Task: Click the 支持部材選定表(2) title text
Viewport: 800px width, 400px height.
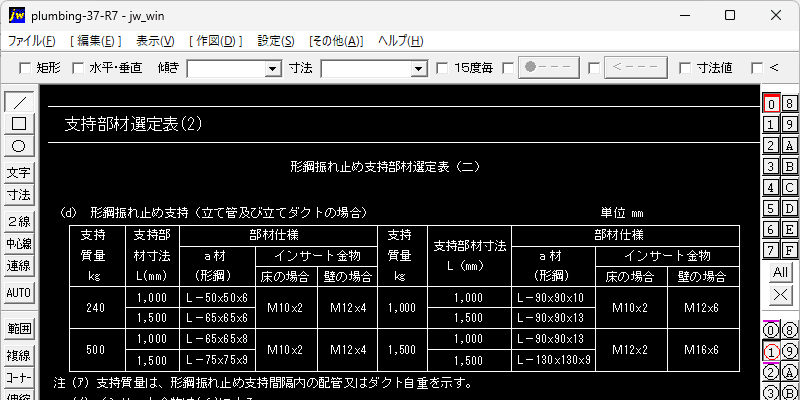Action: point(134,124)
